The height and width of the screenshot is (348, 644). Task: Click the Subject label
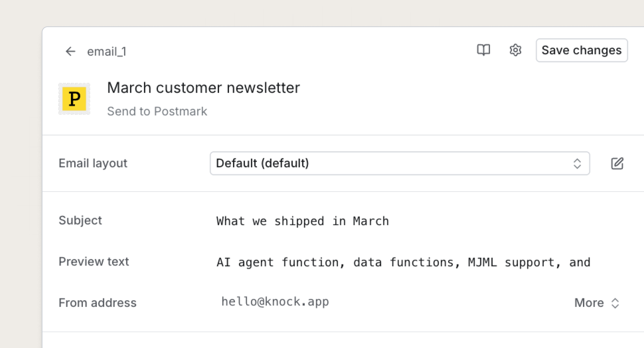coord(80,221)
